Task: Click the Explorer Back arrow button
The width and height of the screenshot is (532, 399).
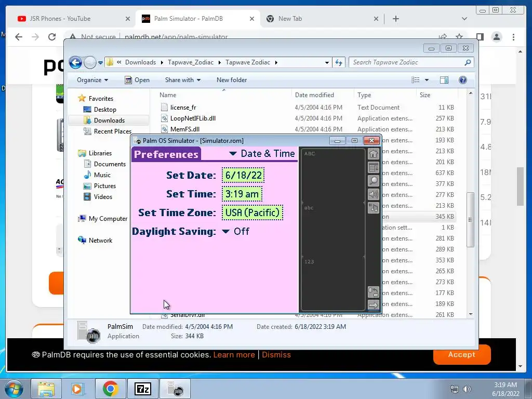Action: click(x=75, y=62)
